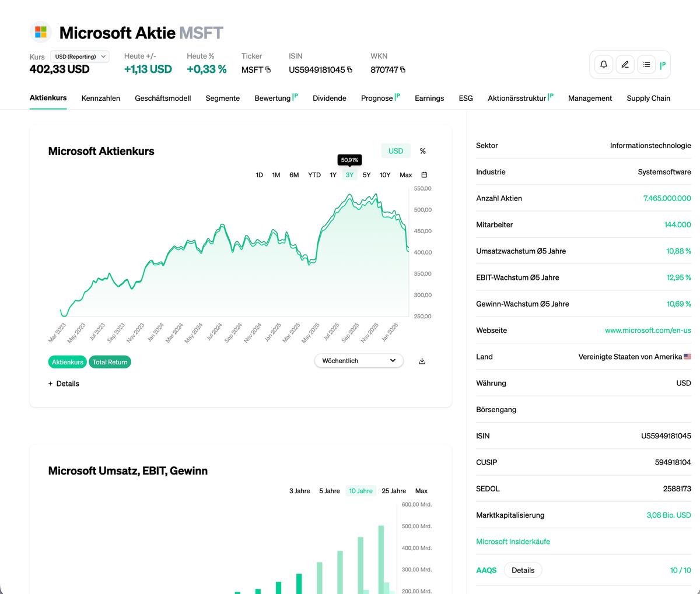
Task: Switch chart display from USD to percent
Action: tap(422, 150)
